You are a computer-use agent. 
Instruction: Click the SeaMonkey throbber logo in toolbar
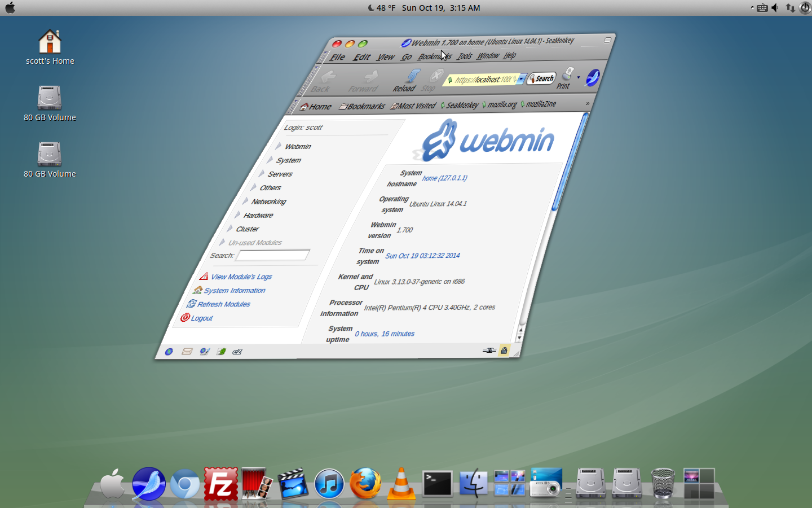[592, 77]
